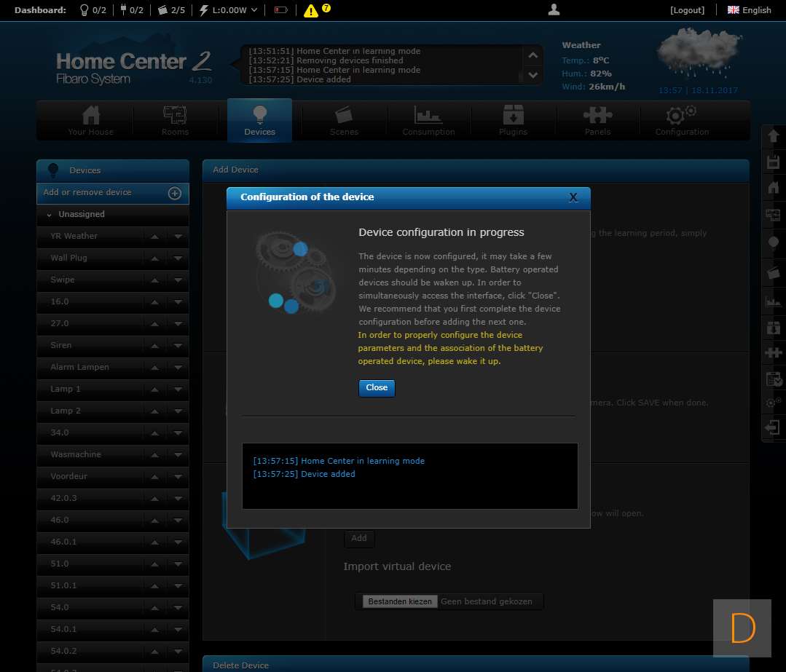Go to the Scenes tab

tap(344, 120)
